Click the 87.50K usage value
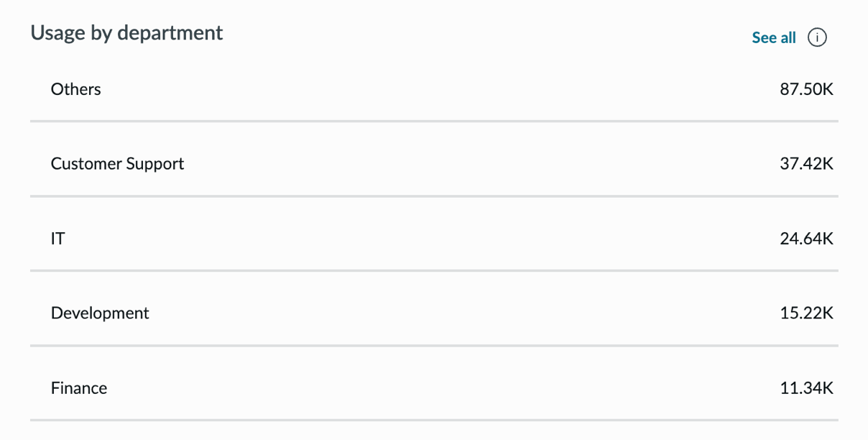868x440 pixels. coord(806,89)
